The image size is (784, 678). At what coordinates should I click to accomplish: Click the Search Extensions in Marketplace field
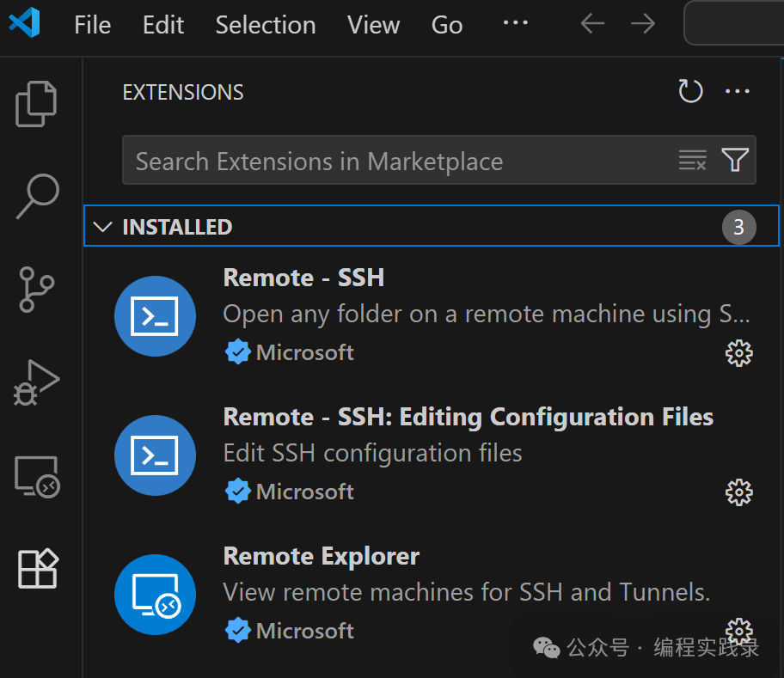pos(344,160)
